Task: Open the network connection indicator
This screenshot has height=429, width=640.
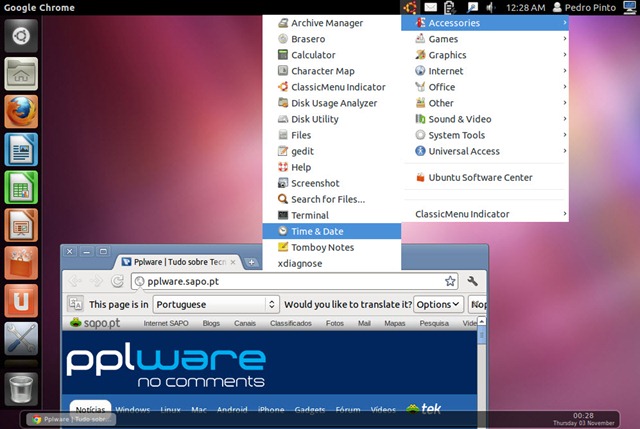Action: pos(472,7)
